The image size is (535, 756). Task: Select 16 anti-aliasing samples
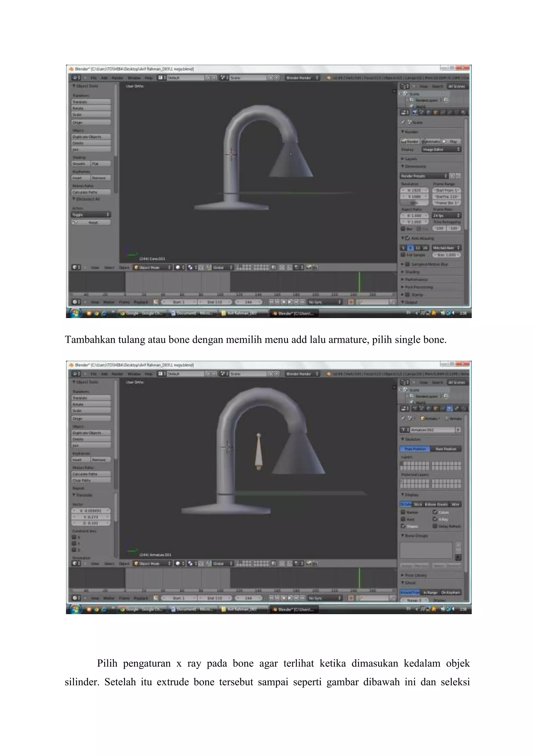(425, 248)
